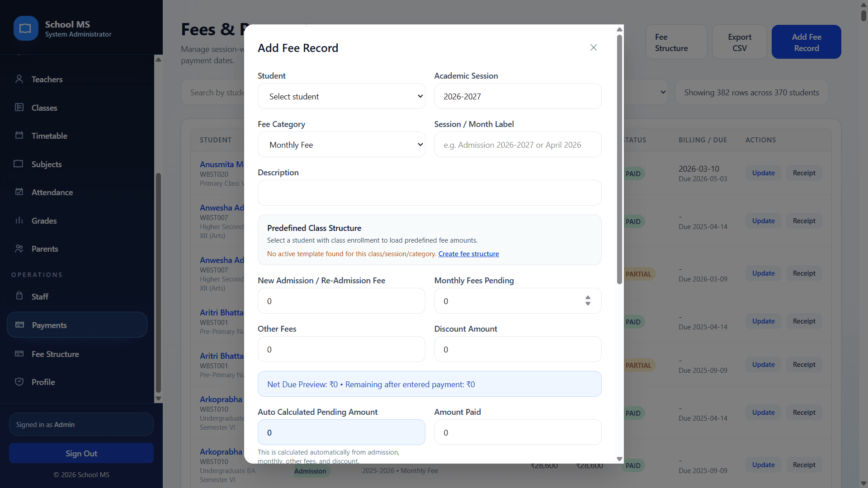
Task: Click the Subjects book icon
Action: (x=19, y=164)
